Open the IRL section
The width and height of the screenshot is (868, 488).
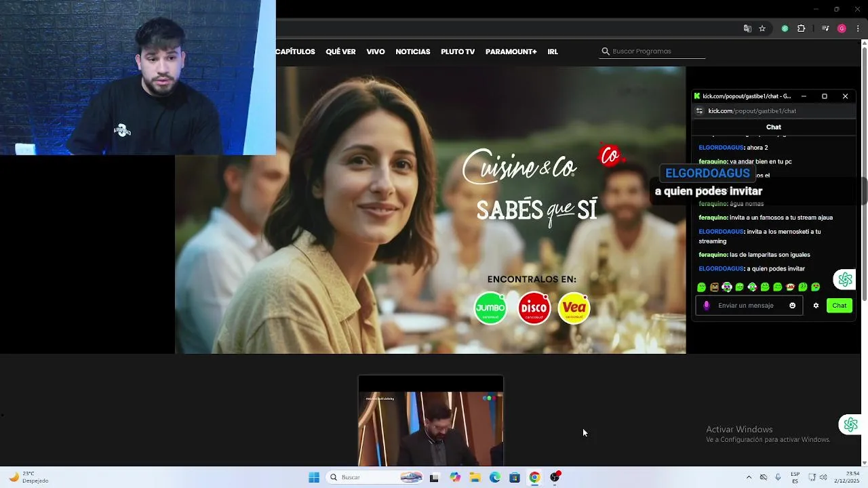[x=553, y=52]
